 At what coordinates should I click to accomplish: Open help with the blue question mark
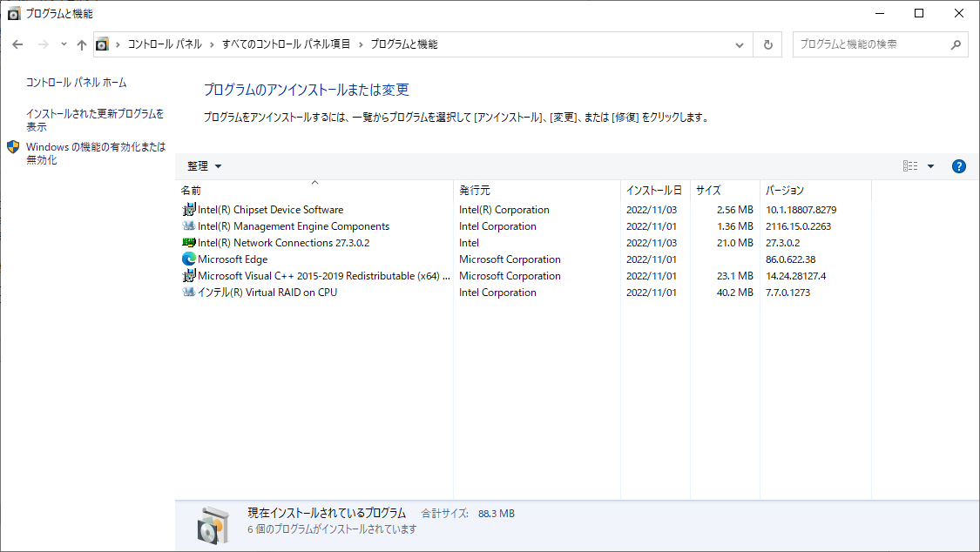pos(959,166)
